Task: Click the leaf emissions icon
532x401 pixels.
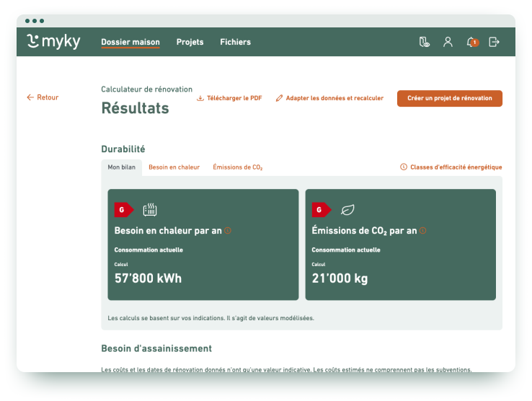Action: click(x=347, y=210)
